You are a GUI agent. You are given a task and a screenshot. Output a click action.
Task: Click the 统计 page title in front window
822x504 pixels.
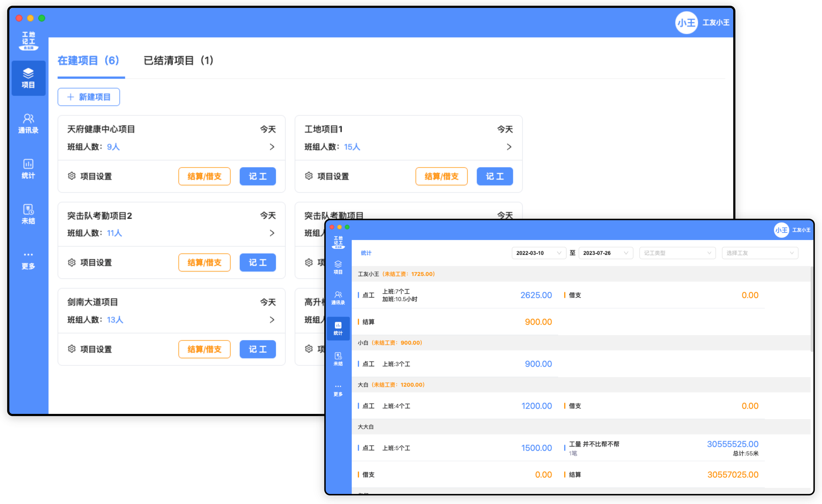click(366, 253)
